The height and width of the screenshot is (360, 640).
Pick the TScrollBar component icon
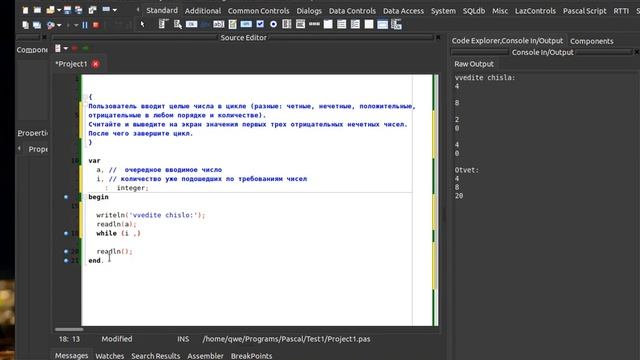tap(314, 24)
